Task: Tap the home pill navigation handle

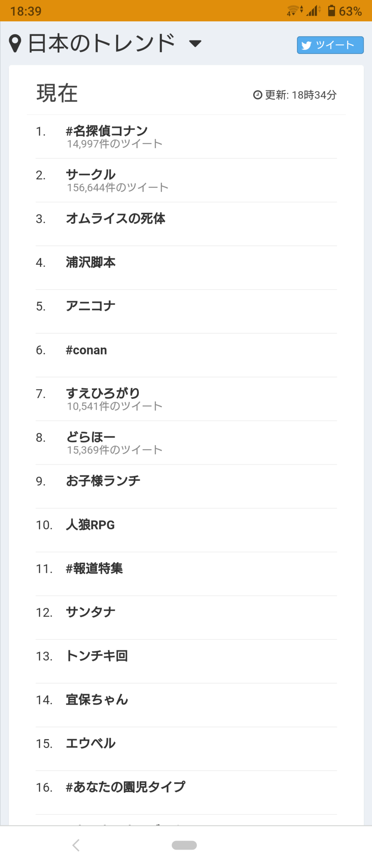Action: click(x=184, y=845)
